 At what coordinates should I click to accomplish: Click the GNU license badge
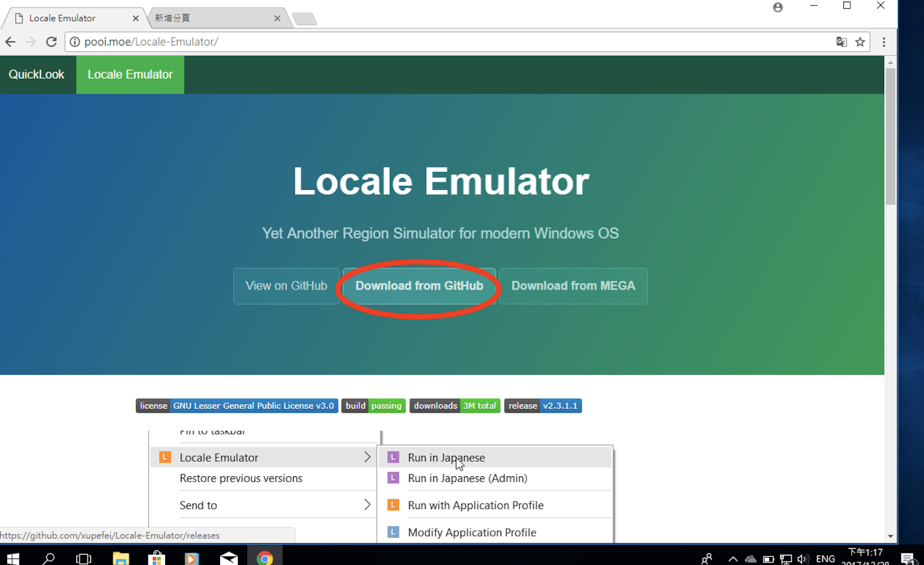tap(237, 406)
